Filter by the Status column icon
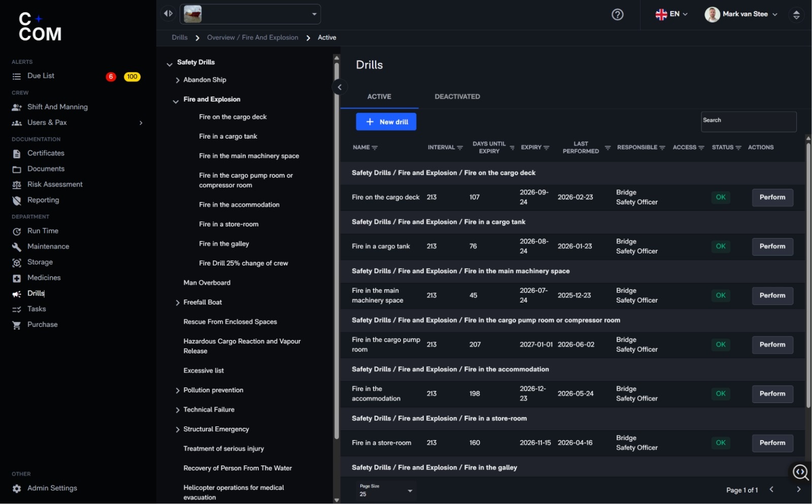Viewport: 812px width, 504px height. coord(738,148)
